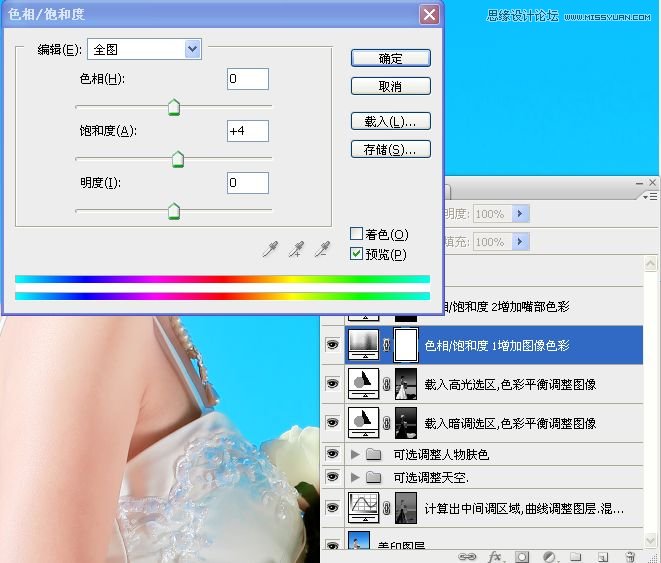
Task: Select the set-sample eyedropper tool
Action: pos(270,249)
